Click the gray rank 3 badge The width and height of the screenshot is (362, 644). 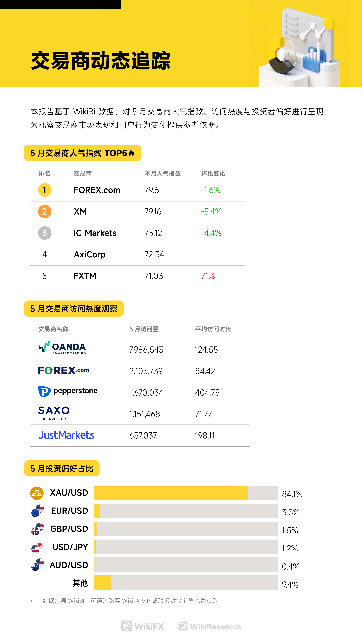click(x=45, y=233)
